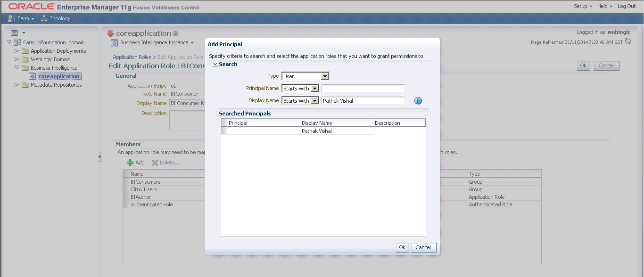
Task: Click the coreapplication info icon
Action: [x=175, y=34]
